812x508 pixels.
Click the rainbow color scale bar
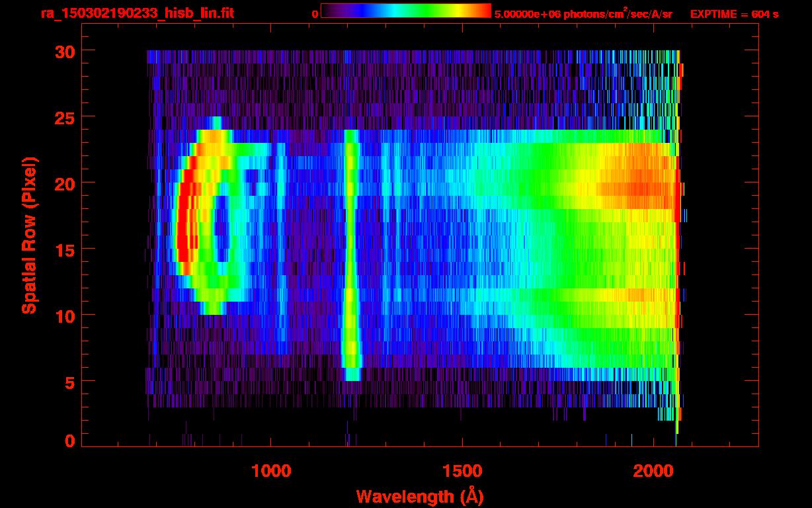(406, 11)
